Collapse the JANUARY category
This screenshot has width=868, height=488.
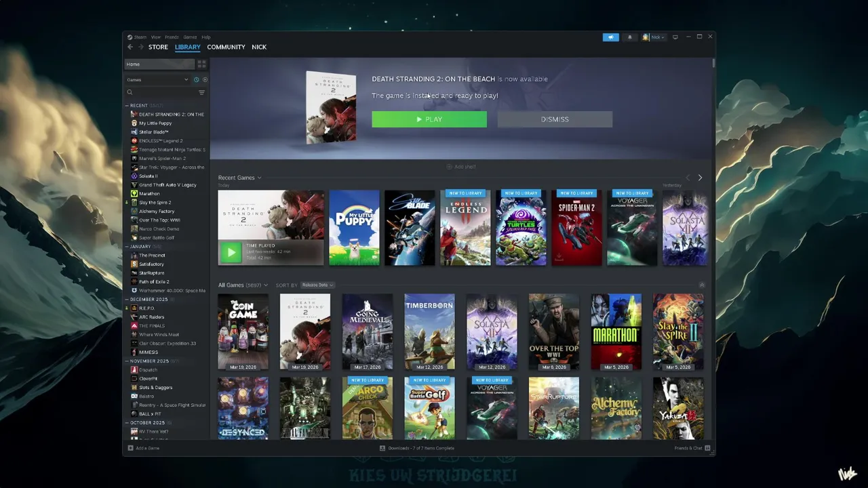coord(127,247)
